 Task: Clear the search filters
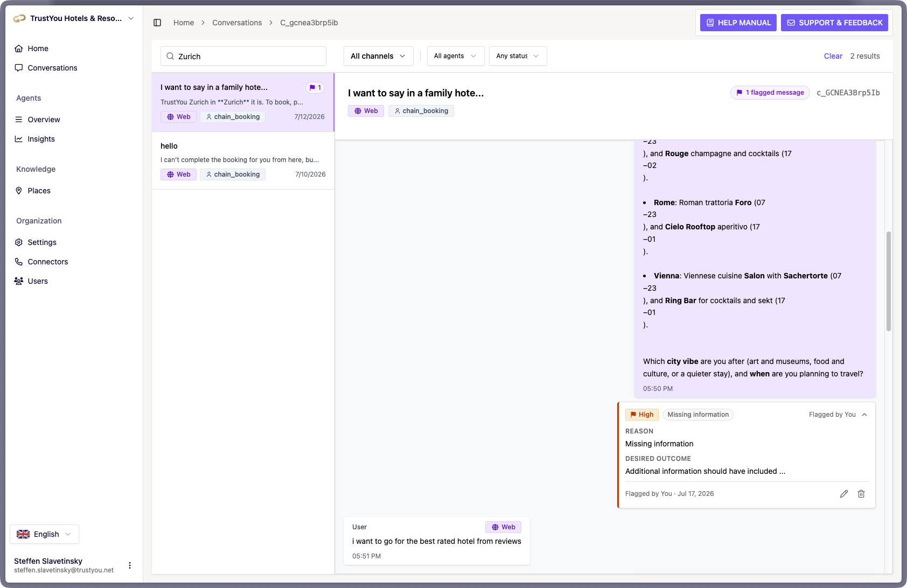833,56
